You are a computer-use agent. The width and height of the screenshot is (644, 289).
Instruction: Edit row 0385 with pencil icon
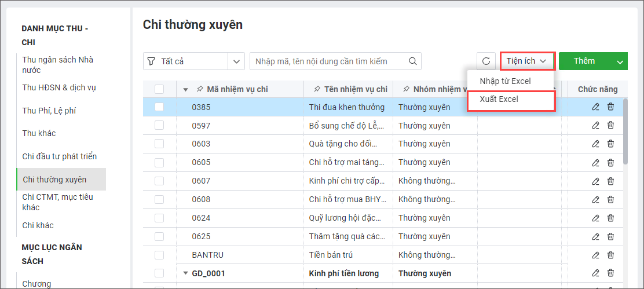[595, 107]
